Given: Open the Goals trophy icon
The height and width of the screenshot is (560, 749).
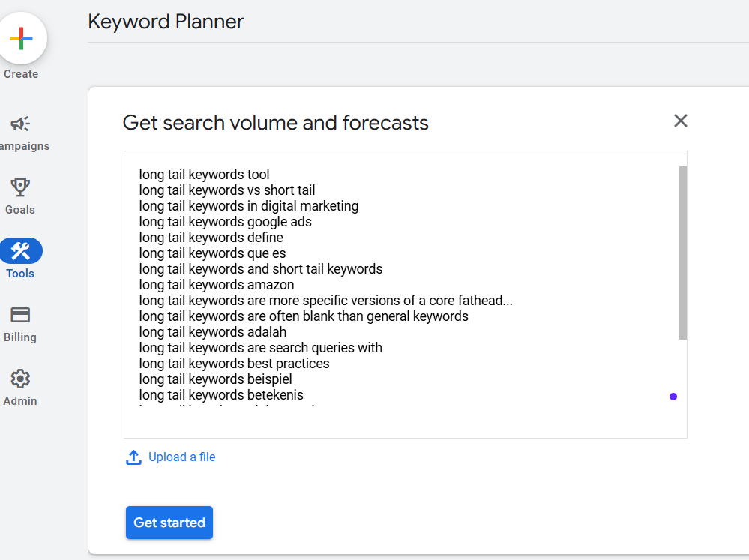Looking at the screenshot, I should pos(20,187).
